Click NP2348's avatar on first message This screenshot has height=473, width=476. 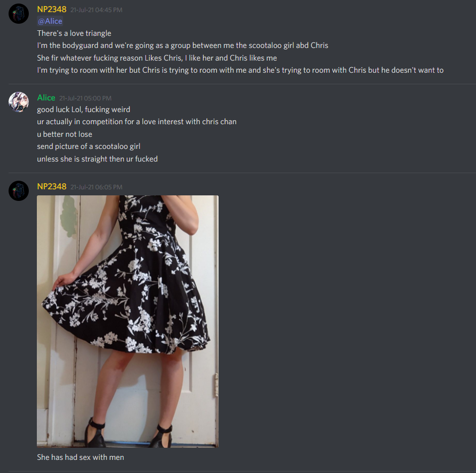pos(19,14)
